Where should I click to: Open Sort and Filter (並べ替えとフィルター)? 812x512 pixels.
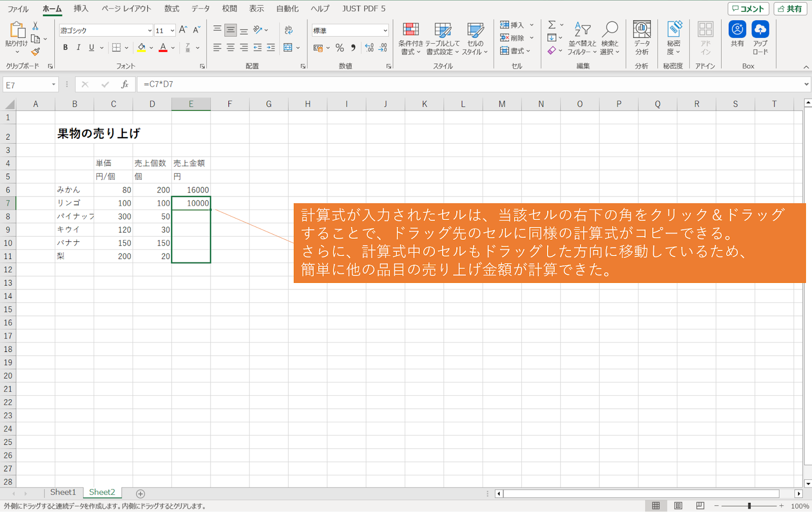tap(582, 39)
